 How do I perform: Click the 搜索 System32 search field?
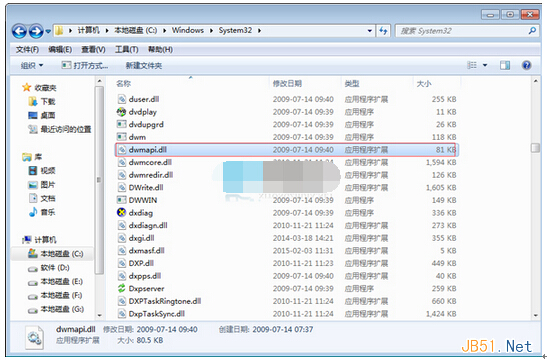(462, 31)
